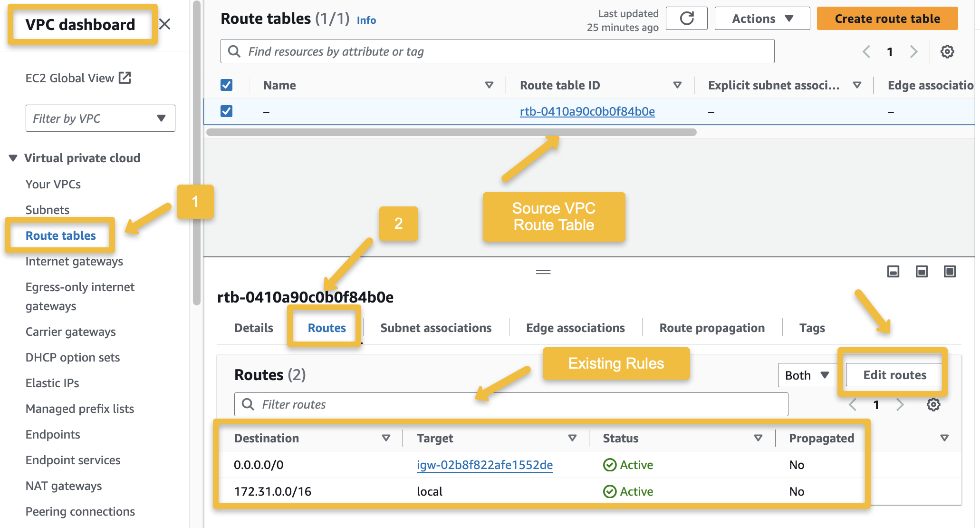Select the half-height detail panel layout icon
This screenshot has height=528, width=980.
(893, 272)
